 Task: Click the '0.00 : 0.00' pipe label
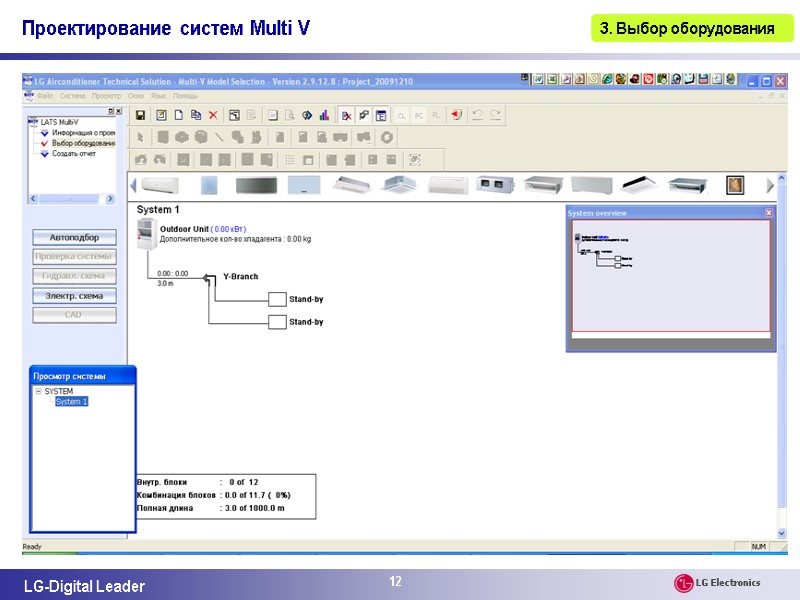(x=172, y=273)
